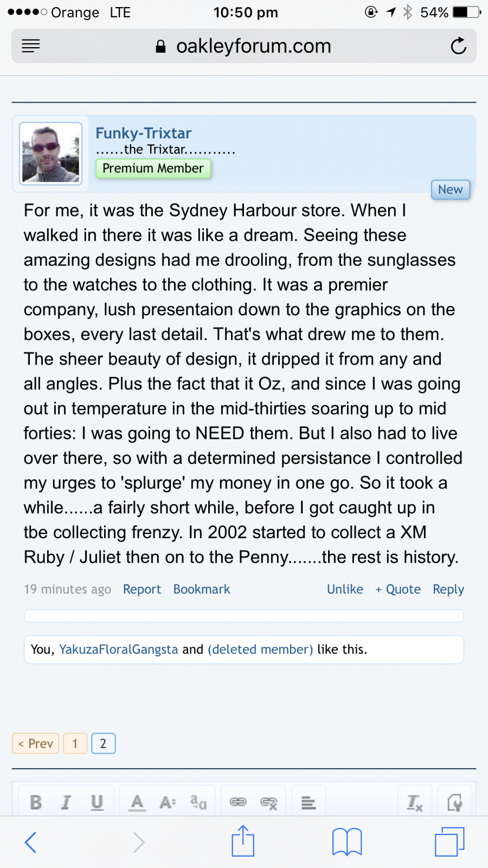Screen dimensions: 488x868
Task: Click the unlink icon
Action: point(269,802)
